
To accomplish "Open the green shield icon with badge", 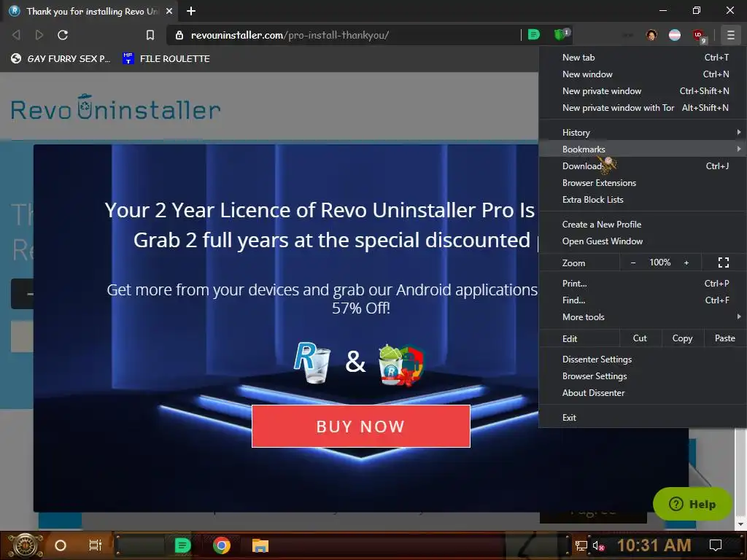I will point(561,34).
